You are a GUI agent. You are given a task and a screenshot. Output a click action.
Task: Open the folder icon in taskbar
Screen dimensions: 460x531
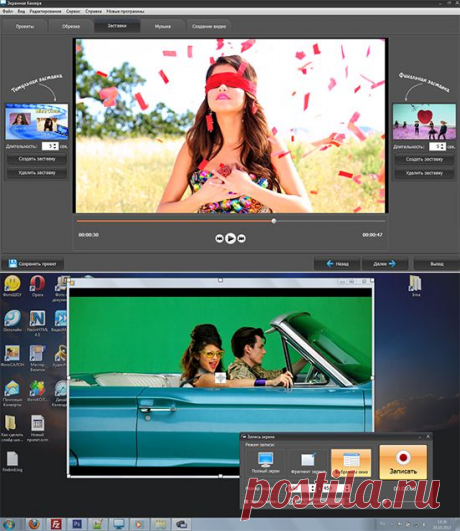(160, 525)
